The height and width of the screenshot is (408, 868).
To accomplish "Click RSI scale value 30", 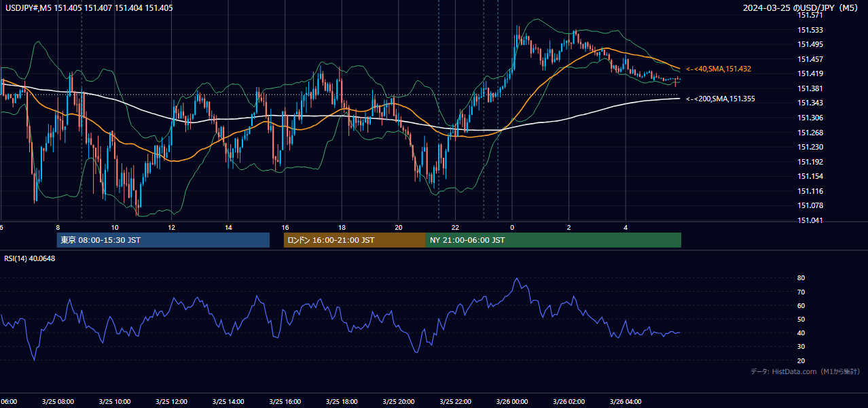I will pos(801,347).
